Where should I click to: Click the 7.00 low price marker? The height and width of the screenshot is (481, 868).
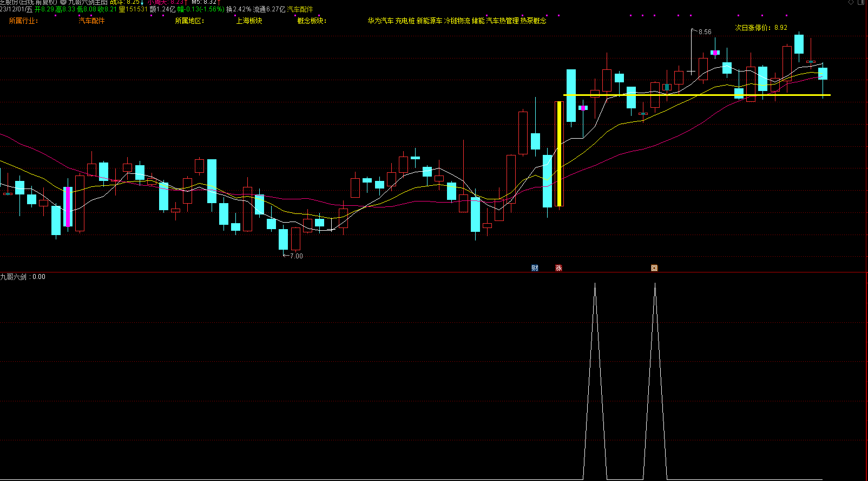point(296,256)
